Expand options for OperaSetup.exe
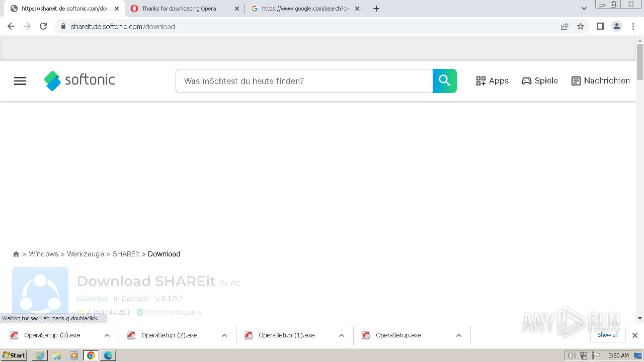Viewport: 644px width, 362px height. click(x=459, y=335)
